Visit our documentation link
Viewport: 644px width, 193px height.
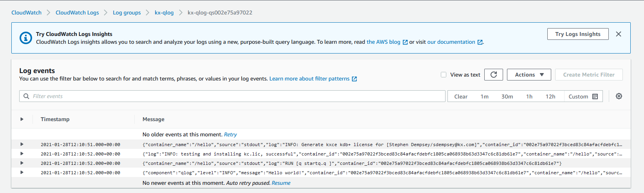tap(451, 42)
